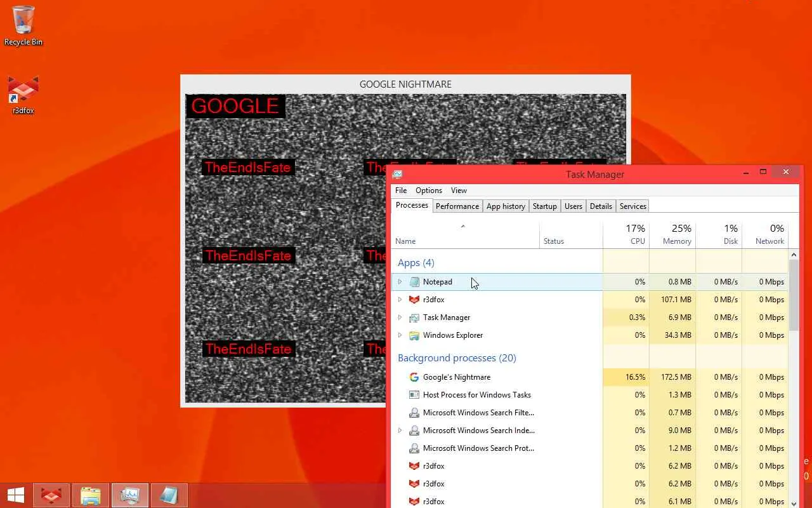Viewport: 812px width, 508px height.
Task: Click the 16.5% CPU value for Google's Nightmare
Action: pos(635,377)
